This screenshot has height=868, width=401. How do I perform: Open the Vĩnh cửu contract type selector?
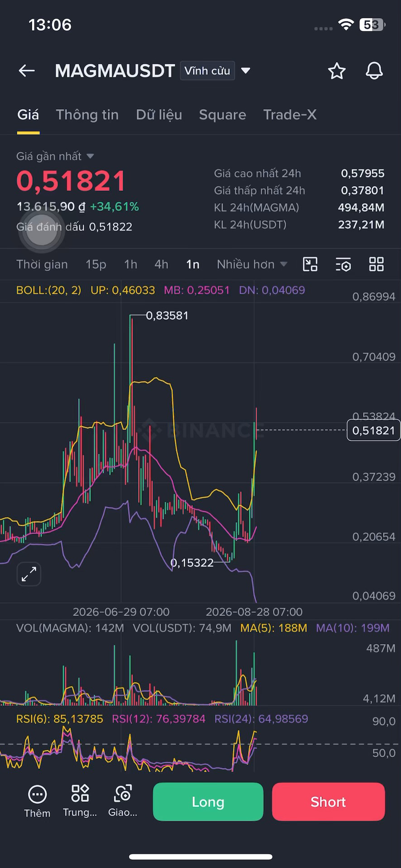coord(207,71)
